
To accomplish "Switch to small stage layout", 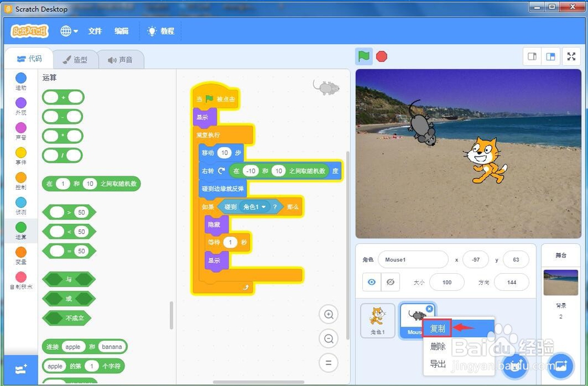I will click(x=532, y=56).
